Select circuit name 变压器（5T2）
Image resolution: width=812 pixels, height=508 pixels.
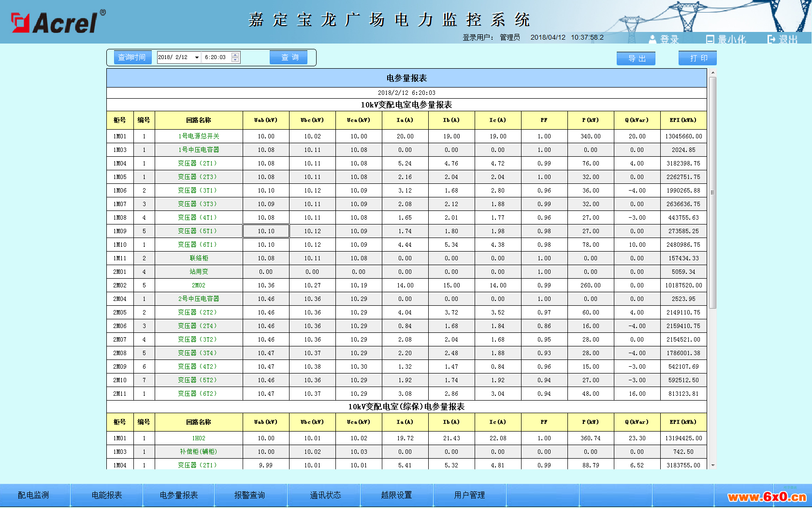click(197, 380)
